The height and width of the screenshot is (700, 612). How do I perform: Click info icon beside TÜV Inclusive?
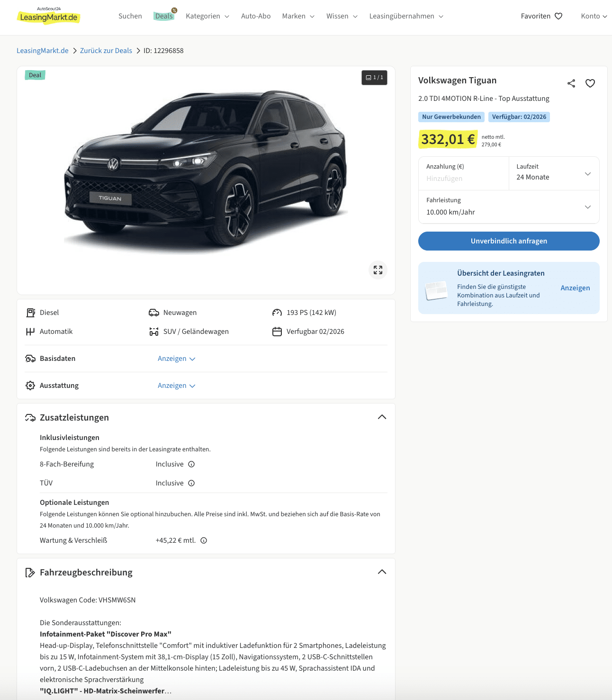point(191,483)
